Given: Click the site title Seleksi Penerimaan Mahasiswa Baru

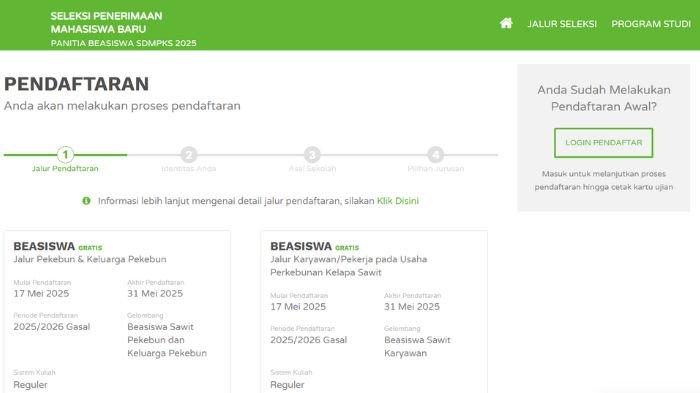Looking at the screenshot, I should pos(106,22).
